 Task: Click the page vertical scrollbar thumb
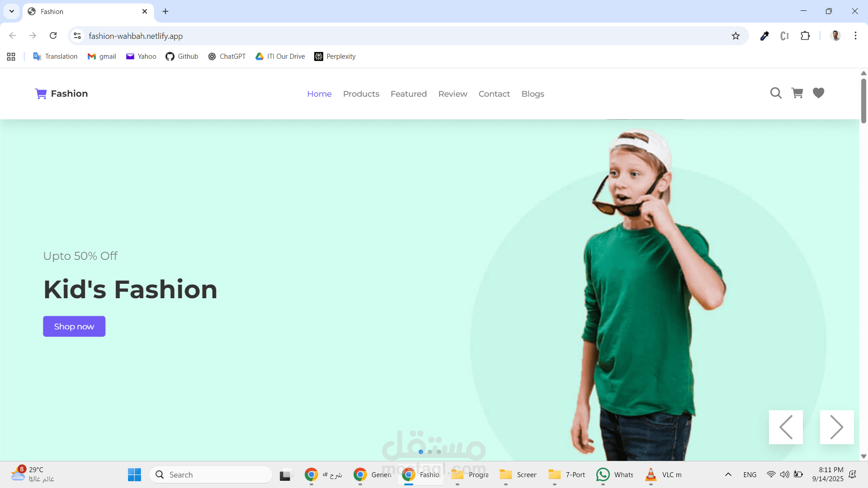click(x=863, y=100)
